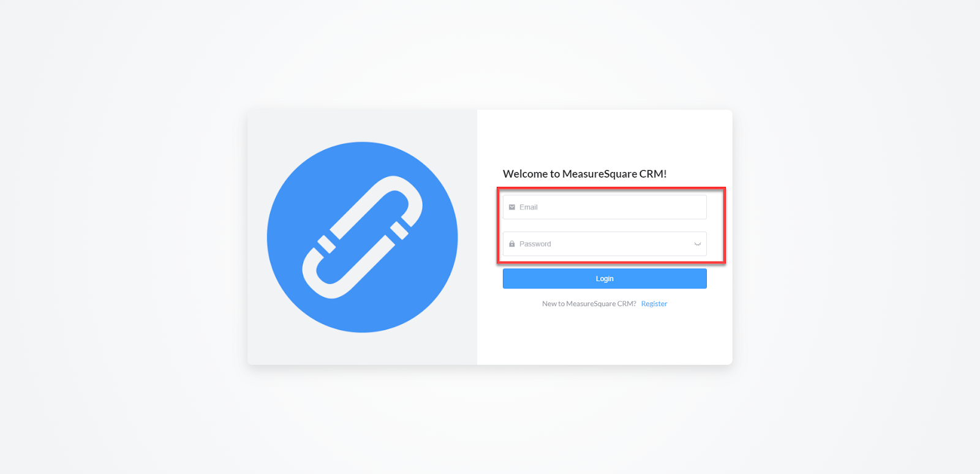The image size is (980, 474).
Task: Click the MeasureSquare CRM chain-link logo
Action: pos(362,238)
